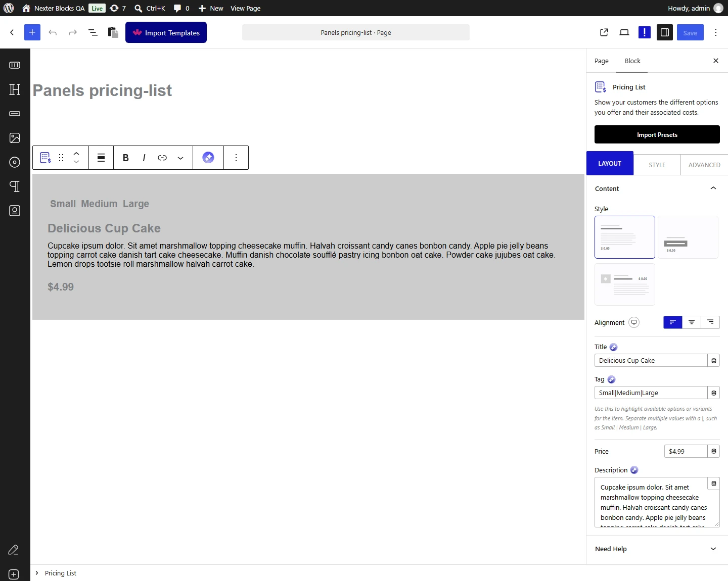The width and height of the screenshot is (728, 581).
Task: Click New in the admin bar
Action: click(211, 8)
